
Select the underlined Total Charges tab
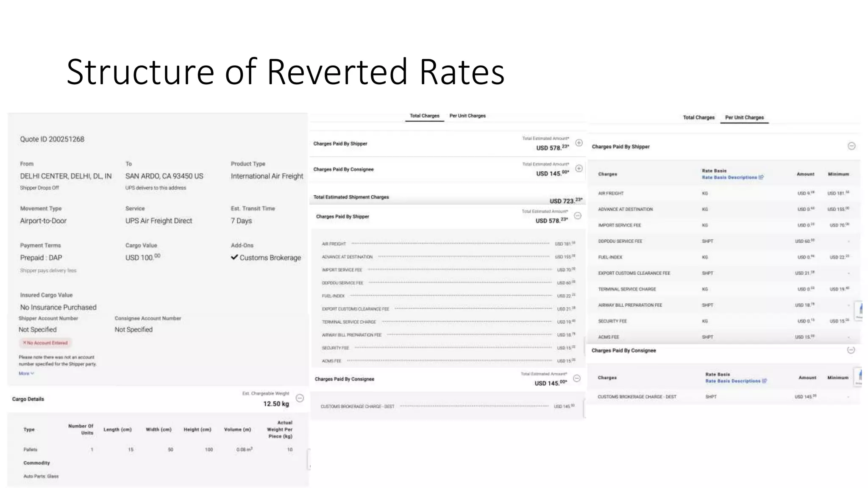[424, 116]
